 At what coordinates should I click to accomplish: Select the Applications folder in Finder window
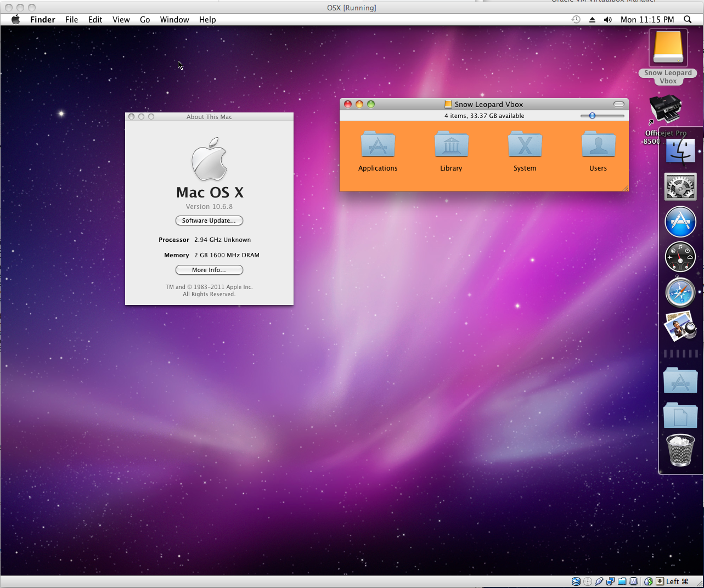pyautogui.click(x=378, y=145)
